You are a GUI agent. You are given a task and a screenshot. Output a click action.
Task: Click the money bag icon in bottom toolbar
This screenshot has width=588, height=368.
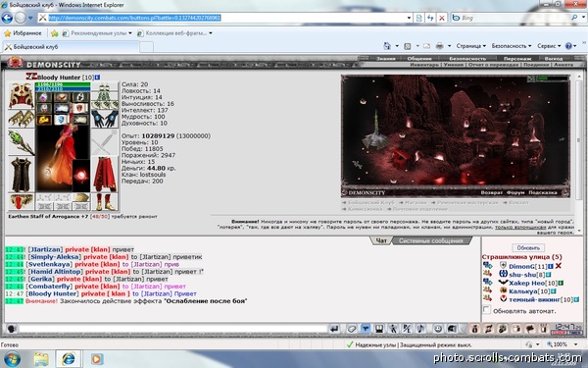click(x=474, y=329)
